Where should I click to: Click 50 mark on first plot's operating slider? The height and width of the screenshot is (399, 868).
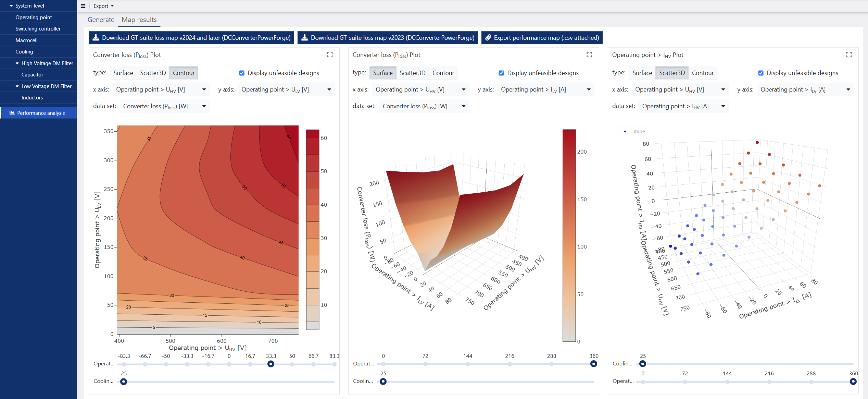292,364
